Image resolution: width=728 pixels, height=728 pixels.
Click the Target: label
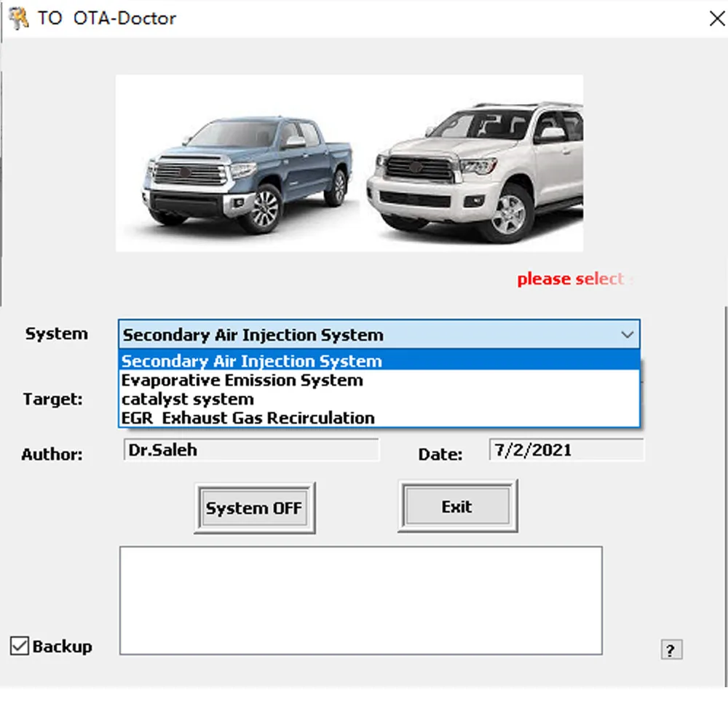click(x=53, y=399)
